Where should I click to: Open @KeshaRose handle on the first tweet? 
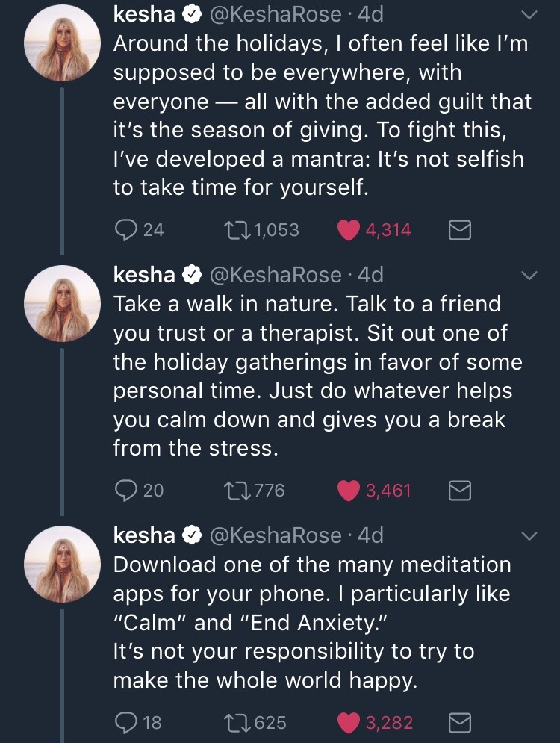[276, 15]
